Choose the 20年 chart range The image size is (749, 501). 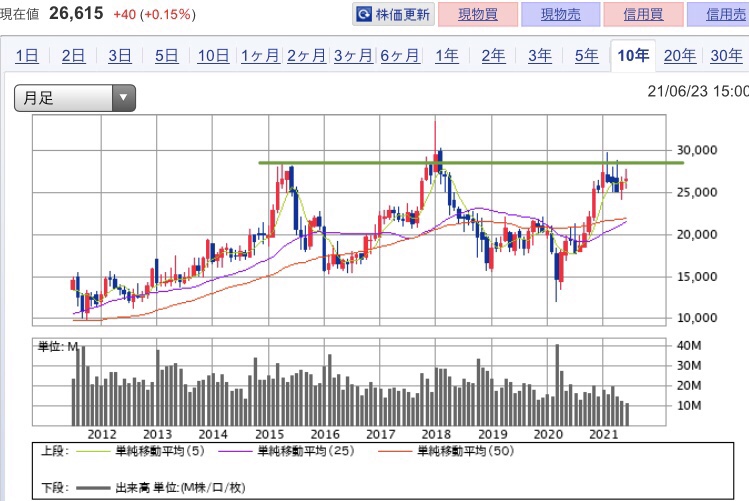point(679,56)
